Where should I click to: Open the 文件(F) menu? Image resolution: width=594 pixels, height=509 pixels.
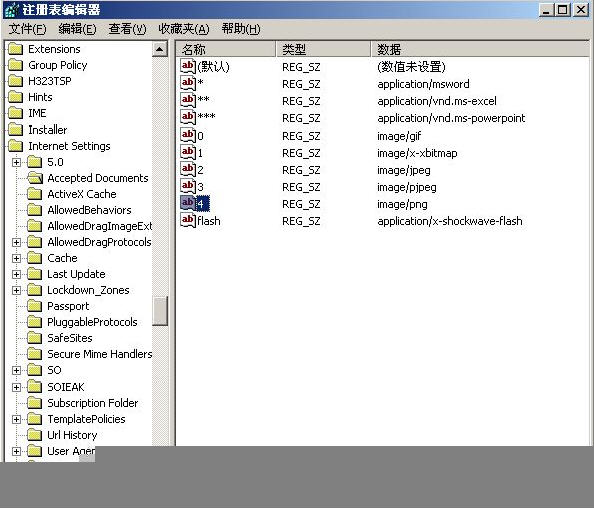pos(27,29)
